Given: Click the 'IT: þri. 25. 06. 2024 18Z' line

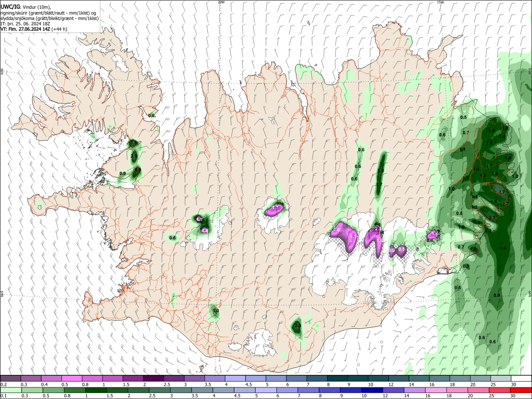Looking at the screenshot, I should [25, 24].
